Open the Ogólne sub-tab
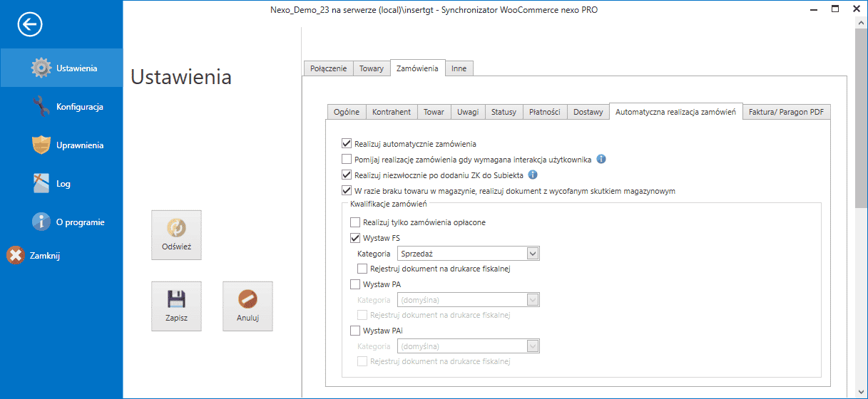 [x=347, y=112]
